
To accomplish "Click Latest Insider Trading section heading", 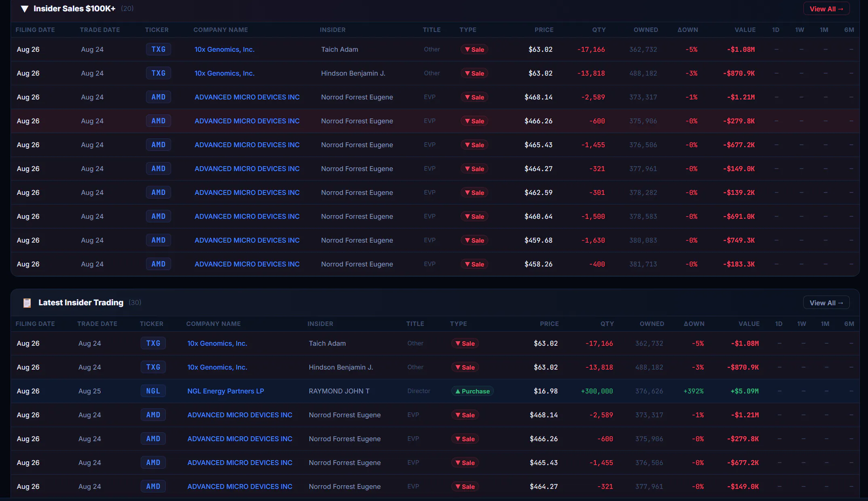I will (81, 302).
